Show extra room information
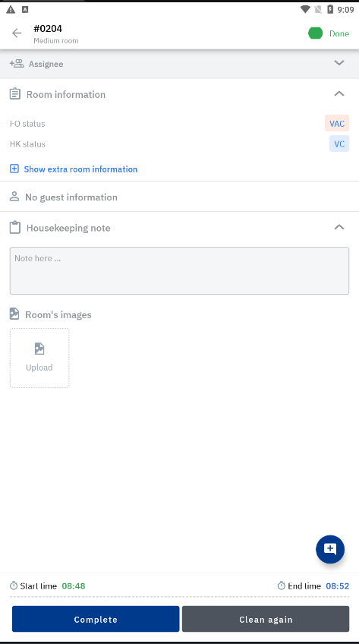Image resolution: width=359 pixels, height=644 pixels. [x=80, y=169]
